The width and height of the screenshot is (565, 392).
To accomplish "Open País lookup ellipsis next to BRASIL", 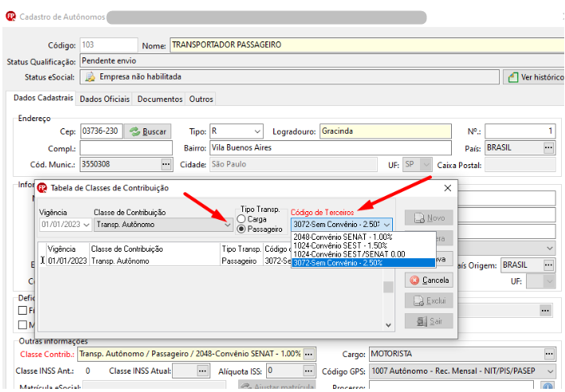I will (548, 147).
